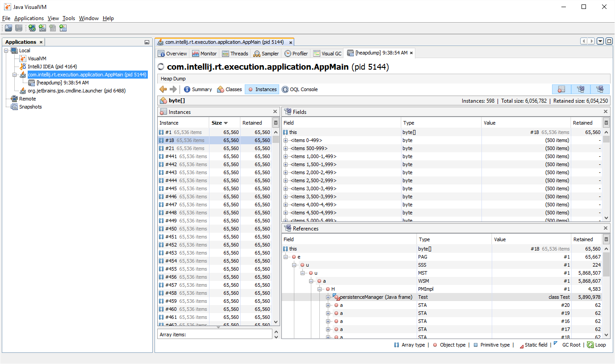Click the column chooser icon in References table
The image size is (615, 364).
pos(606,239)
